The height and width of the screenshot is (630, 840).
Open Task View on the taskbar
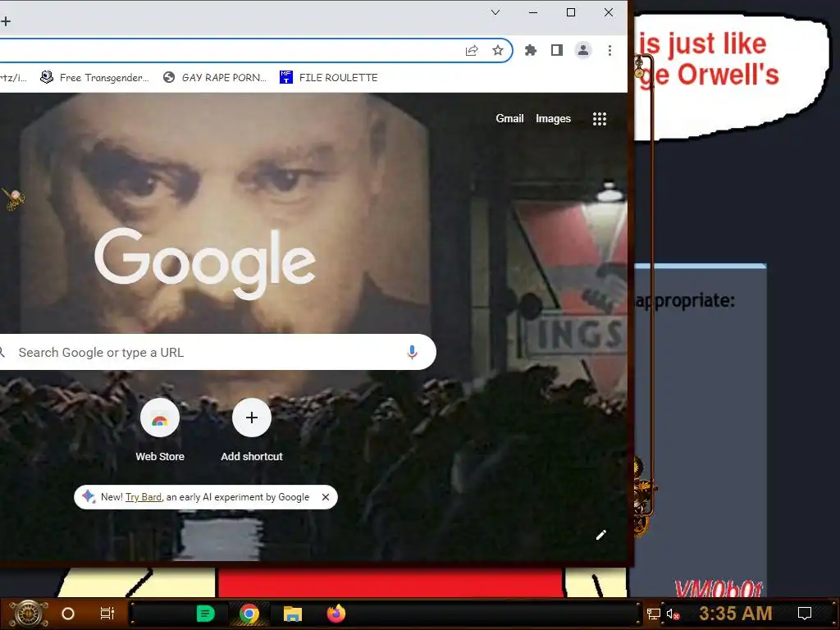(x=107, y=614)
